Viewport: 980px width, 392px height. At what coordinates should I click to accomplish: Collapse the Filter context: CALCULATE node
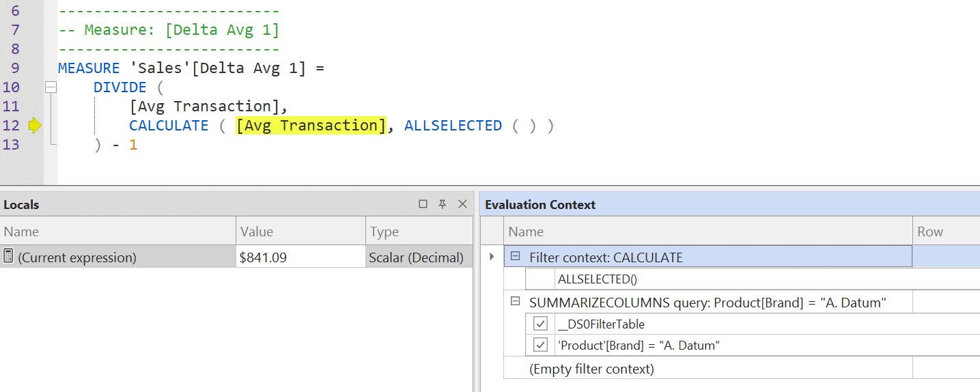click(516, 257)
